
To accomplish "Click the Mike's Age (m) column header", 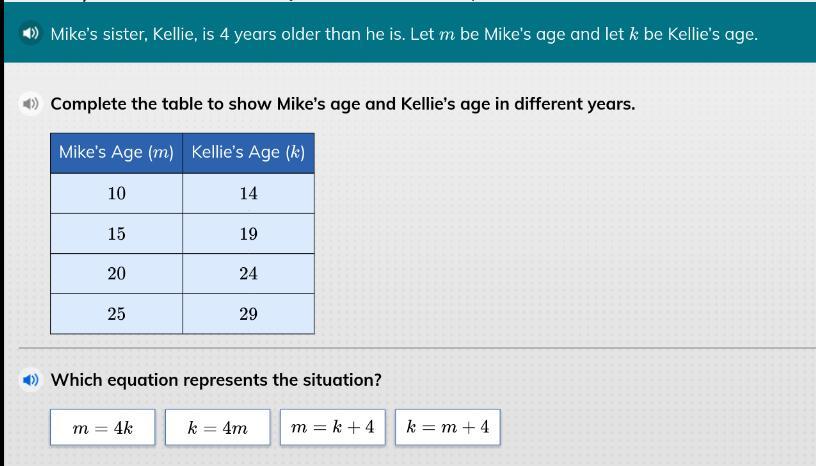I will [x=117, y=153].
